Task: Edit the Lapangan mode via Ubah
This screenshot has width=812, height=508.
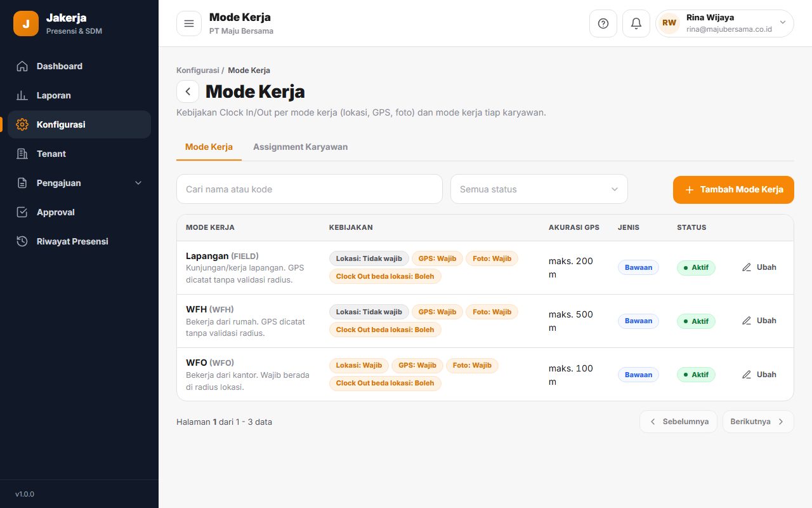Action: 759,267
